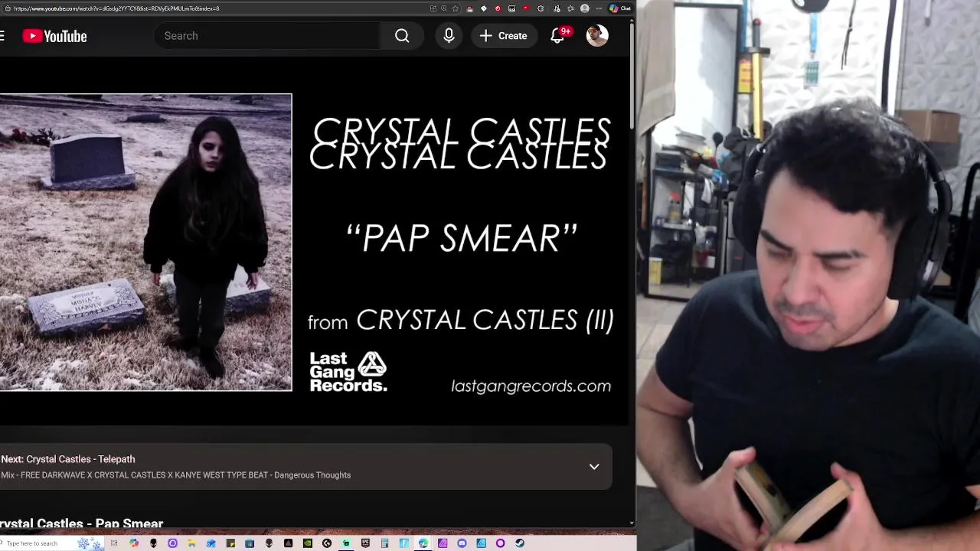This screenshot has height=551, width=980.
Task: Click the Dangerous Thoughts mix title text
Action: tap(175, 475)
